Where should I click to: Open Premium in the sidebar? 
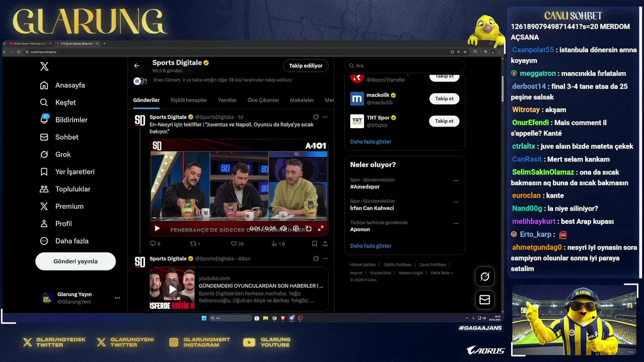pos(62,206)
